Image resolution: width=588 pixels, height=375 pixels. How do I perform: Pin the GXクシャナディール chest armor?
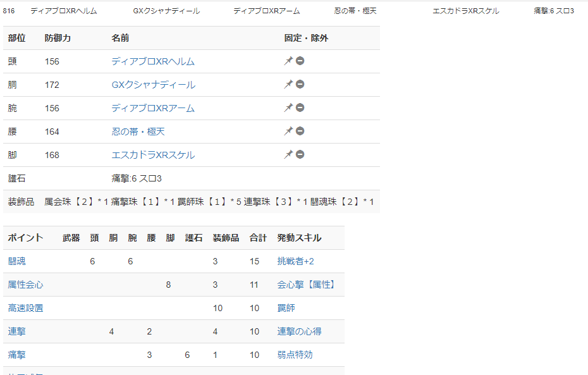pos(288,84)
